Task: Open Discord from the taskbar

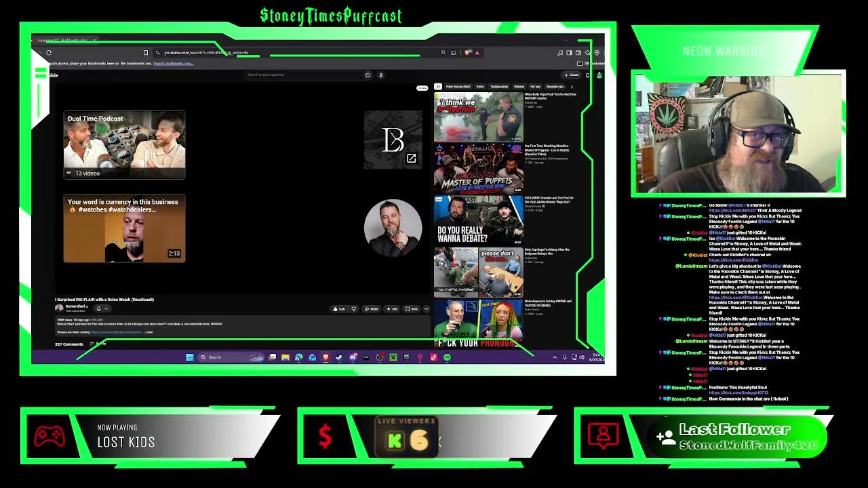Action: pos(353,357)
